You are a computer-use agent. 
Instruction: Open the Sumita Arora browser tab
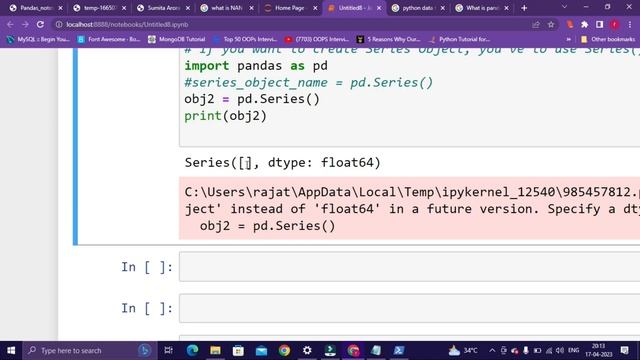point(163,8)
